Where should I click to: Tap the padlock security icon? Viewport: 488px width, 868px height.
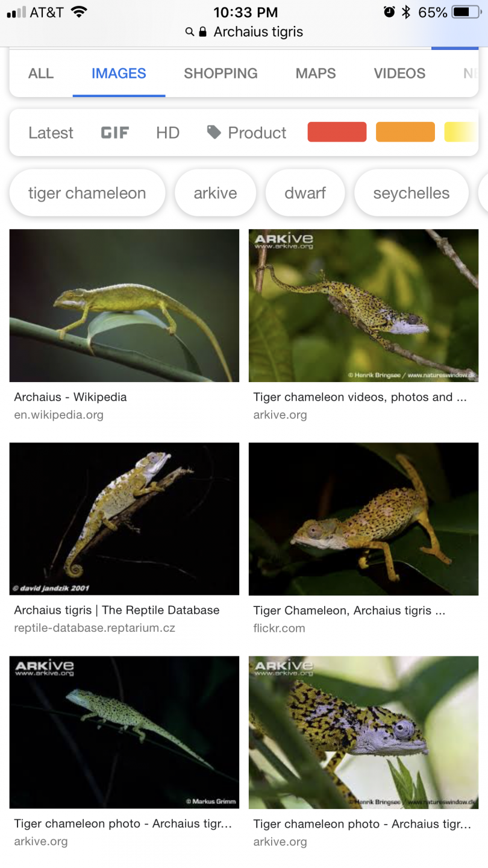point(202,32)
